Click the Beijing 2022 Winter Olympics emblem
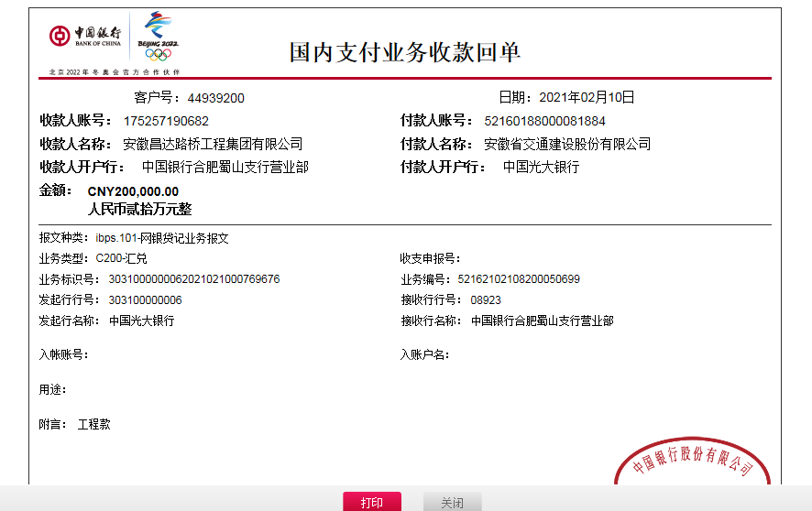The width and height of the screenshot is (812, 511). coord(158,27)
